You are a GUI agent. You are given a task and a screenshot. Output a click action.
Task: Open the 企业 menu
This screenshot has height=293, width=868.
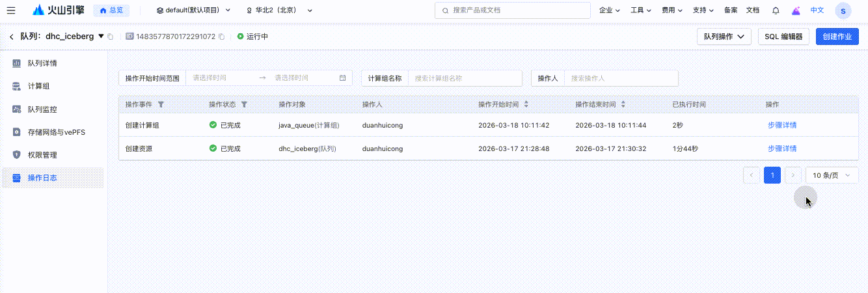point(609,10)
